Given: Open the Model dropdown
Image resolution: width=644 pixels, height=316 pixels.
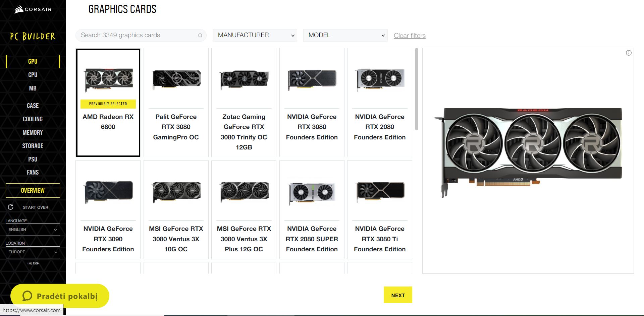Looking at the screenshot, I should coord(345,35).
